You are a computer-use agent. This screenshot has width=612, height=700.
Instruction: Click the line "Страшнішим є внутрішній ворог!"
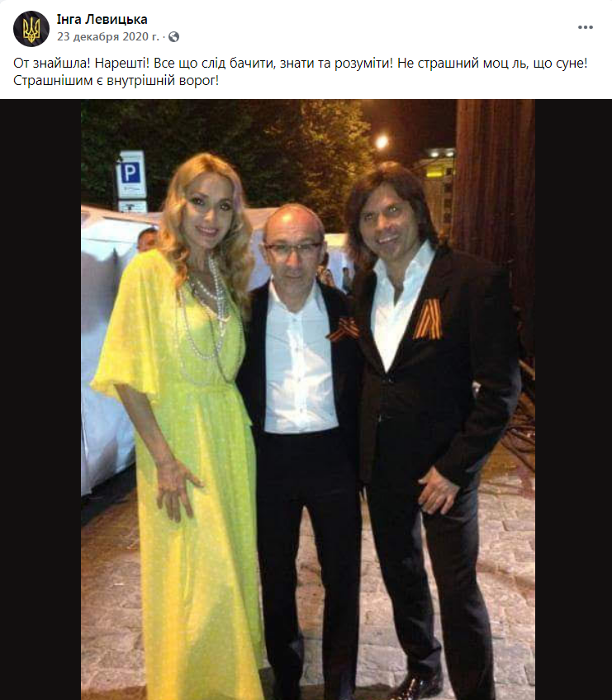(x=116, y=81)
